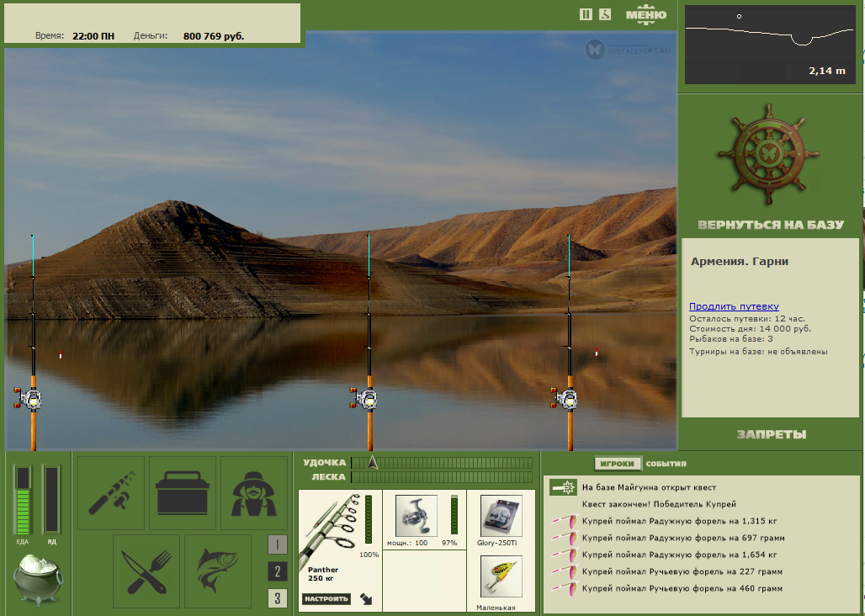
Task: Click the УДОЧКА tension slider bar
Action: click(x=442, y=463)
